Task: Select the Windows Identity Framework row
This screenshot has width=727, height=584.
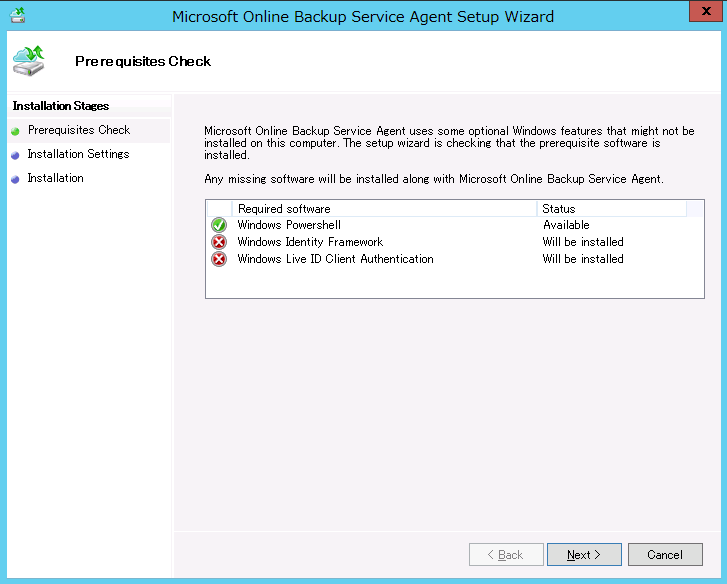Action: 310,242
